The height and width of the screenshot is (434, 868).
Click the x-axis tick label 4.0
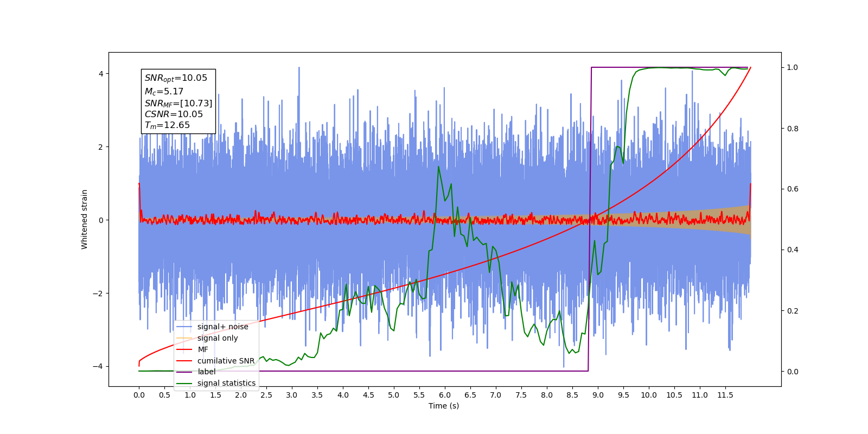pos(343,395)
